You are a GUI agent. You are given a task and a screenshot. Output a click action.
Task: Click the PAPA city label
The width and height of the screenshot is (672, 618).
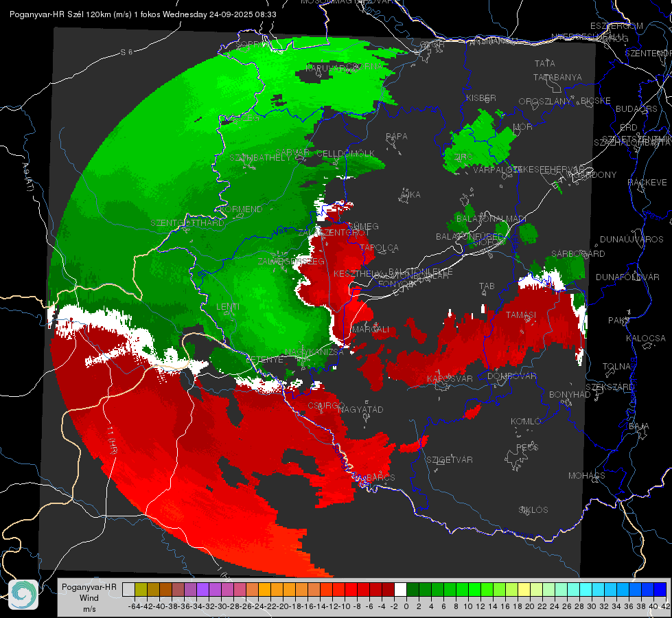pyautogui.click(x=397, y=137)
